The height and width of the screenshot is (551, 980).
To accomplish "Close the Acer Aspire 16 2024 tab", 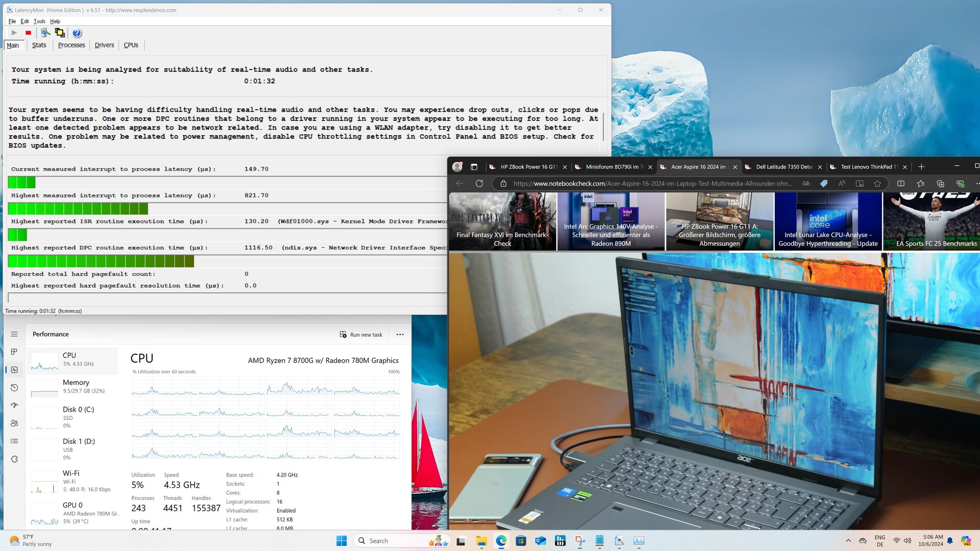I will 735,167.
